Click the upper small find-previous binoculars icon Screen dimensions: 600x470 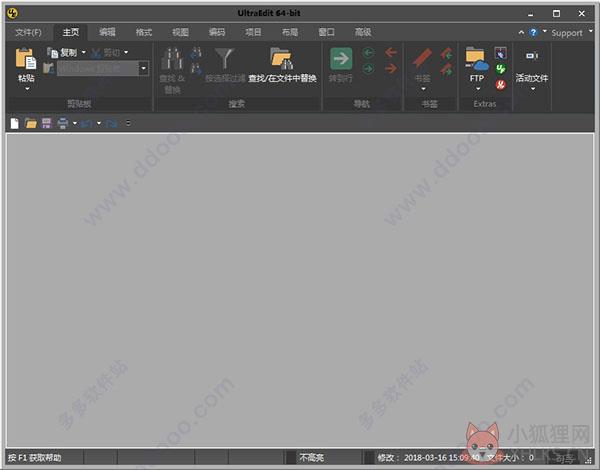[x=196, y=52]
